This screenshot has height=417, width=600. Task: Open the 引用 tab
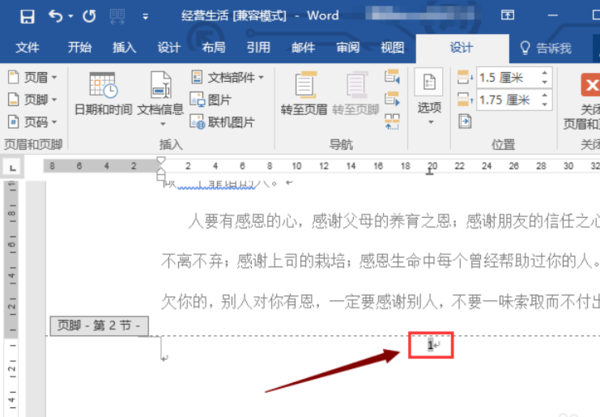coord(258,47)
